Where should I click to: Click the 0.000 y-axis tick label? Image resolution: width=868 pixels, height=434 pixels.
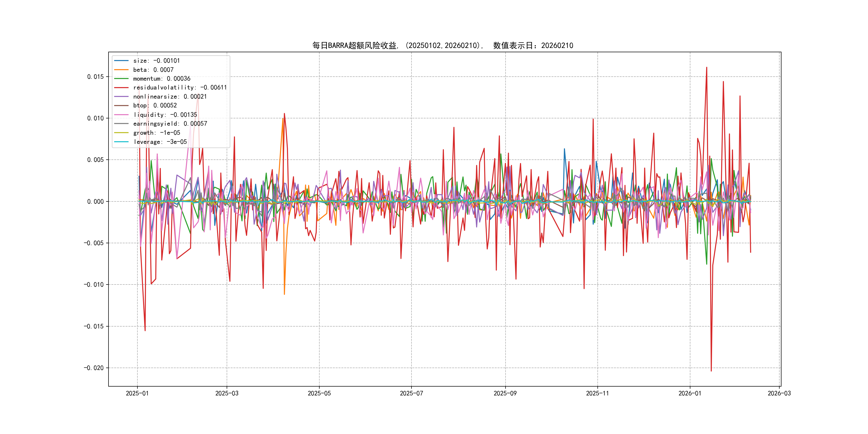[x=95, y=201]
